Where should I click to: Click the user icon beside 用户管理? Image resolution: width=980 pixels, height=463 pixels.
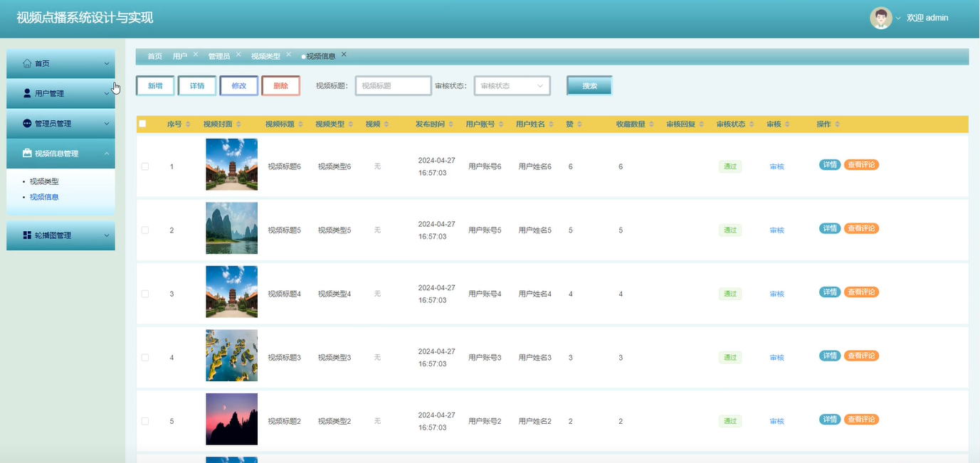pos(27,93)
